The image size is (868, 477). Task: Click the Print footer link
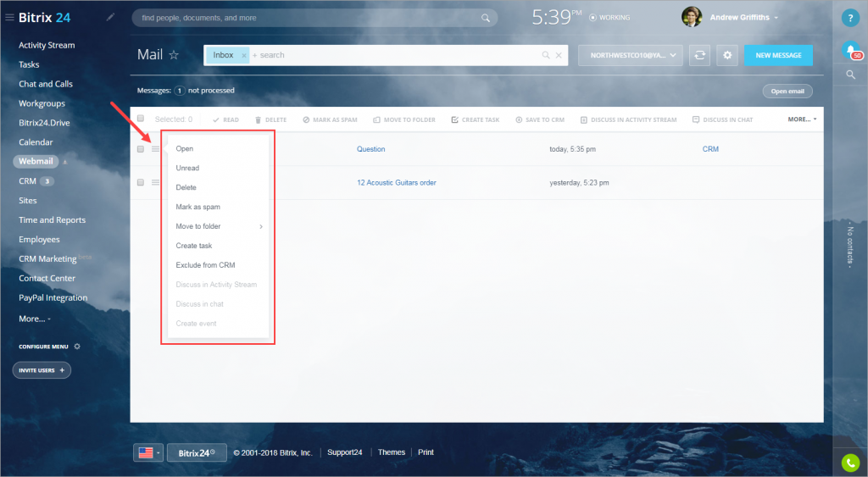426,452
